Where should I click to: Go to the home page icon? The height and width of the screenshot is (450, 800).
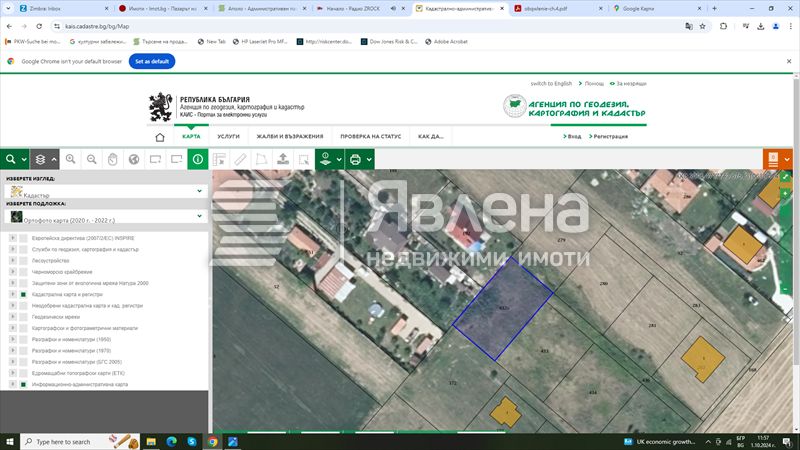pos(160,137)
